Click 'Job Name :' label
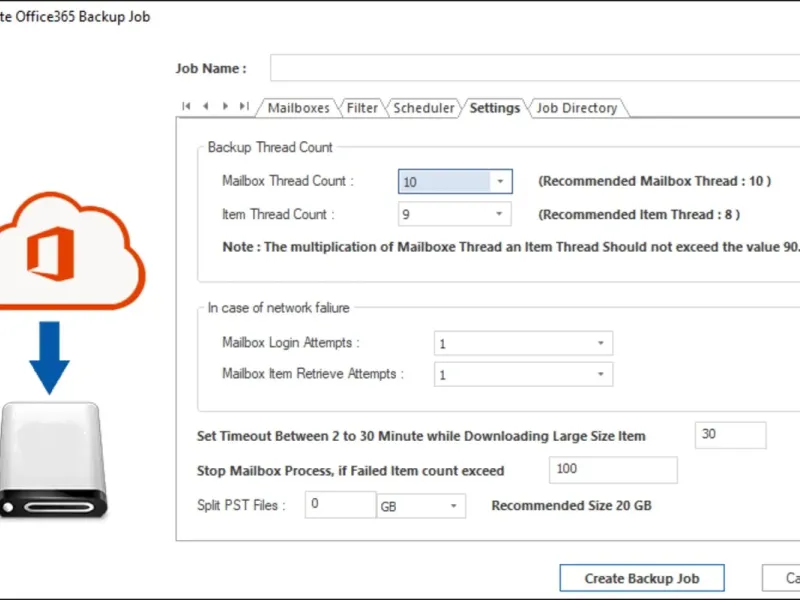Viewport: 800px width, 600px height. [x=211, y=68]
